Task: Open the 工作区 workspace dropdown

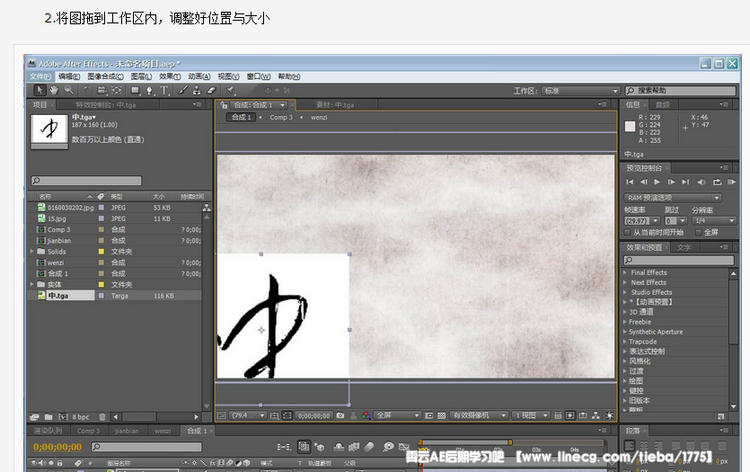Action: click(581, 90)
